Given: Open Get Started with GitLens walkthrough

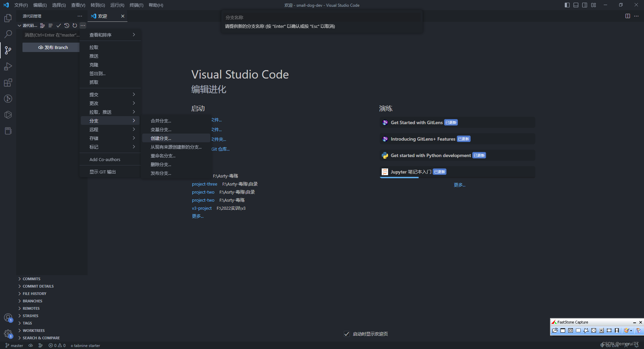Looking at the screenshot, I should point(457,122).
